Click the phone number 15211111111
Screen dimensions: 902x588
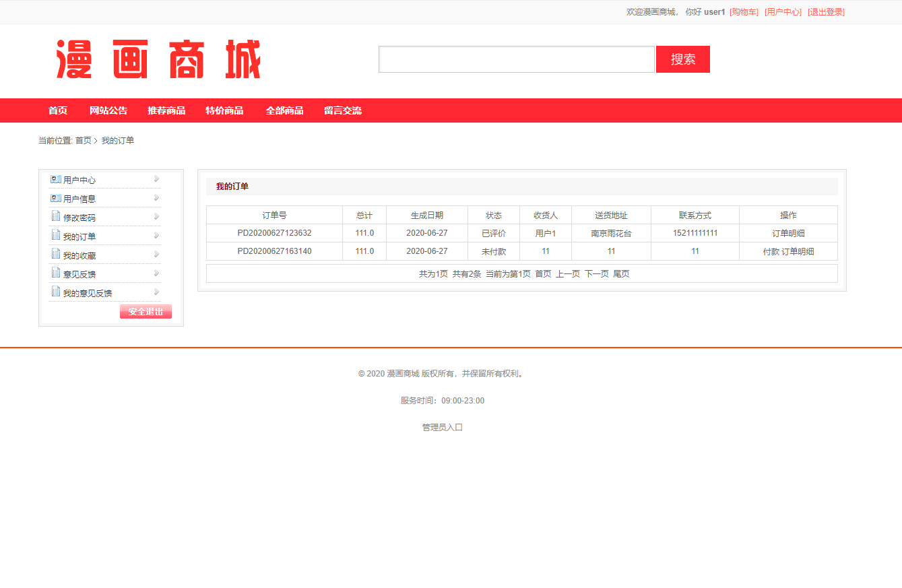point(695,233)
